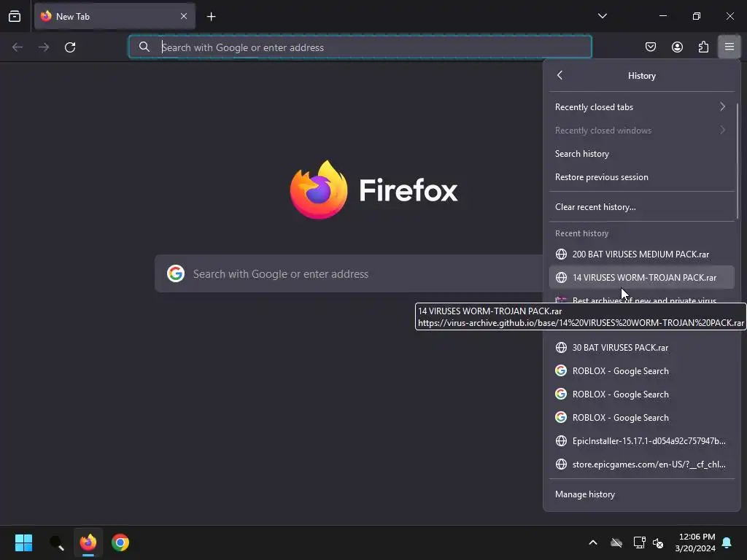Open the network status tray icon
Screen dimensions: 747x560
click(639, 542)
